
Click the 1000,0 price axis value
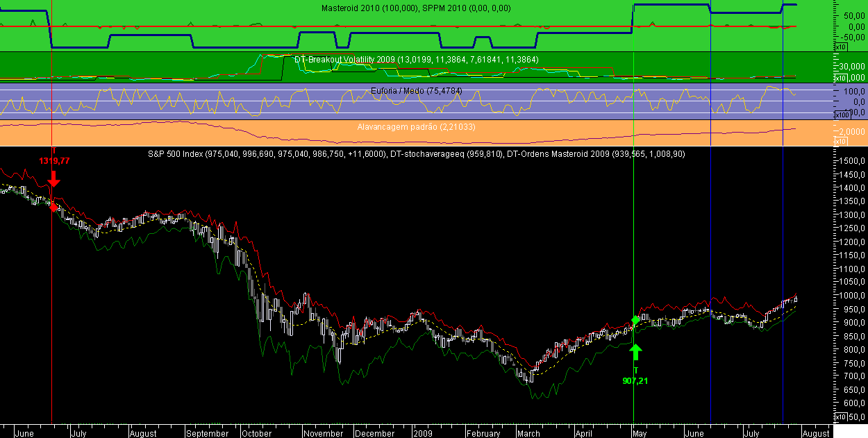point(851,296)
